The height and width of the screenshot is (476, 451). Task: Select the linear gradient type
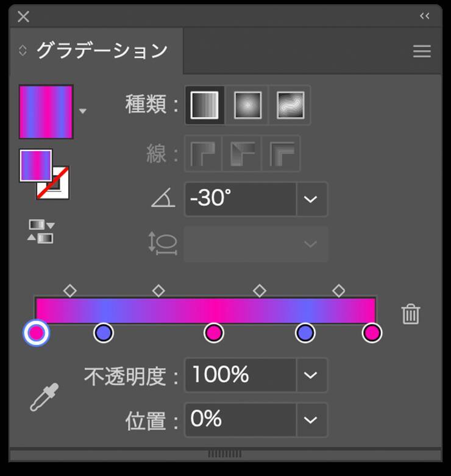(x=204, y=105)
